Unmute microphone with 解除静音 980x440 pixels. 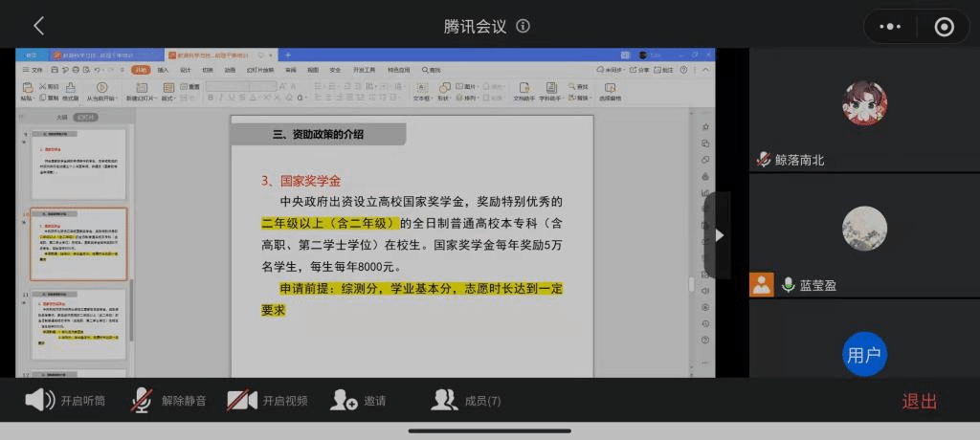(169, 401)
